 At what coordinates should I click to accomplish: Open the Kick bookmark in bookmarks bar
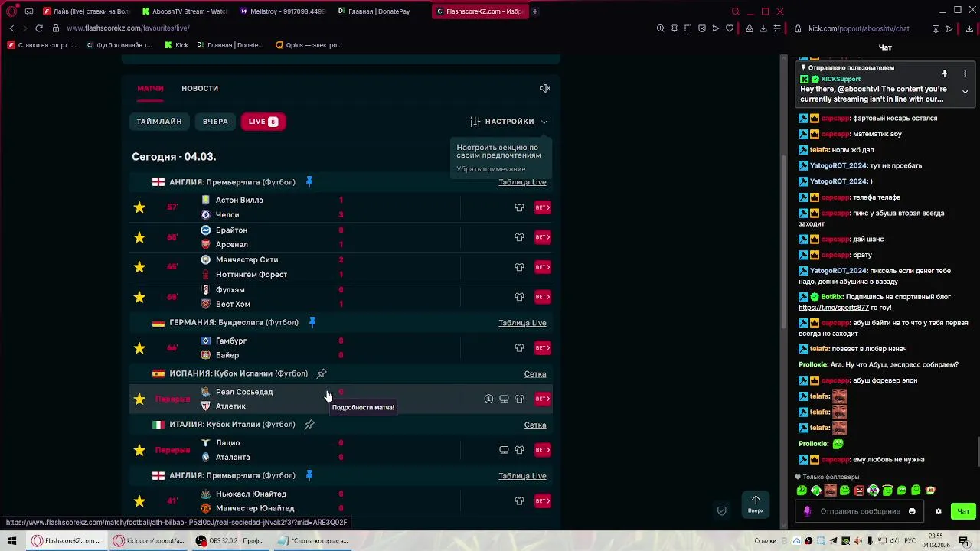tap(176, 45)
